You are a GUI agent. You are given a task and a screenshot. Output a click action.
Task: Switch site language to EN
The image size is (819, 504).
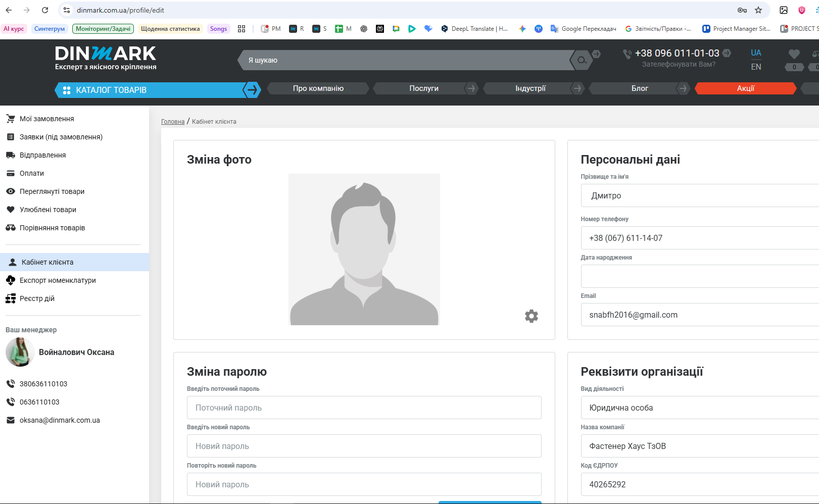point(756,67)
